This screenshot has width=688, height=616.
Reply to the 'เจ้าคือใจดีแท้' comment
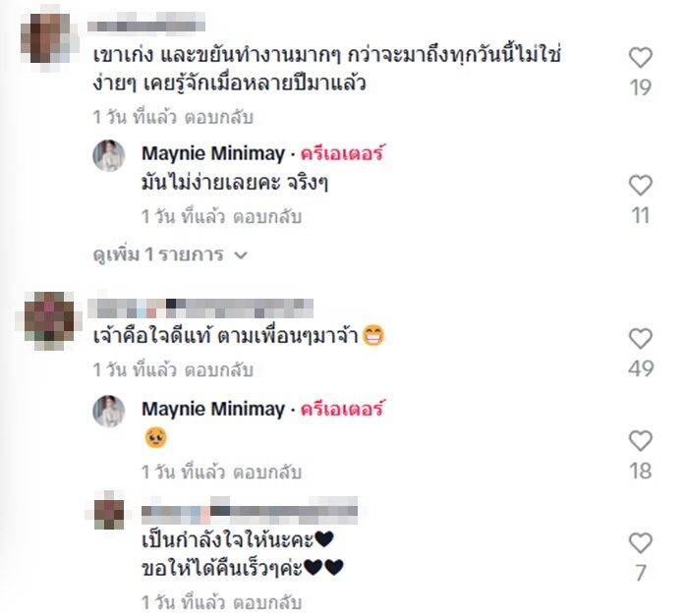click(x=218, y=370)
